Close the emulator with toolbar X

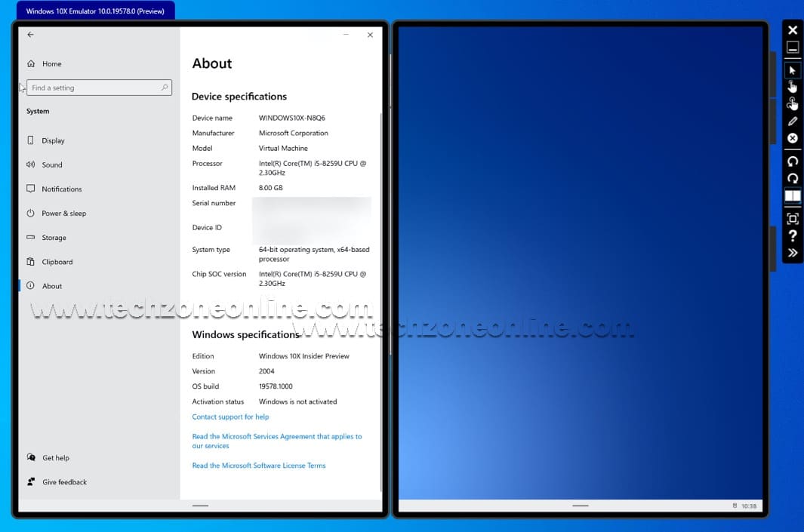click(x=792, y=30)
